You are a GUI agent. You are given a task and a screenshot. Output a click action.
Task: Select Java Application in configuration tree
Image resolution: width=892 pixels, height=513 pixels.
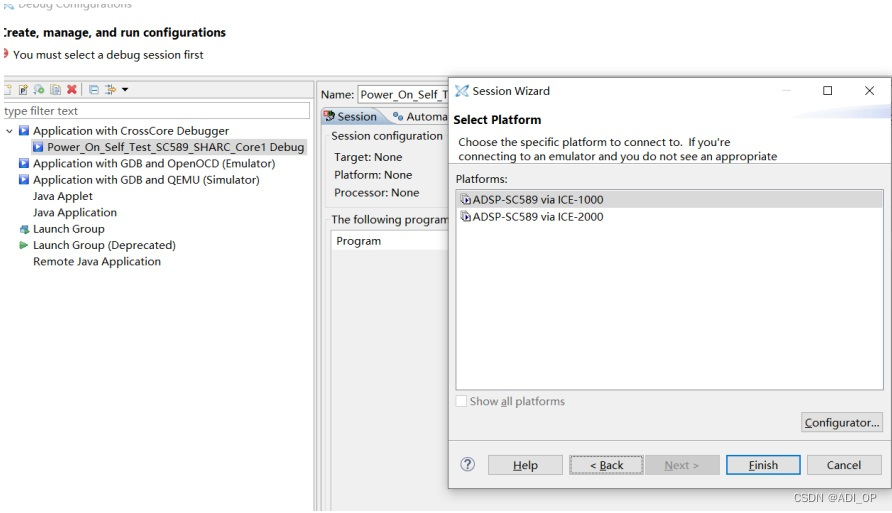[75, 212]
